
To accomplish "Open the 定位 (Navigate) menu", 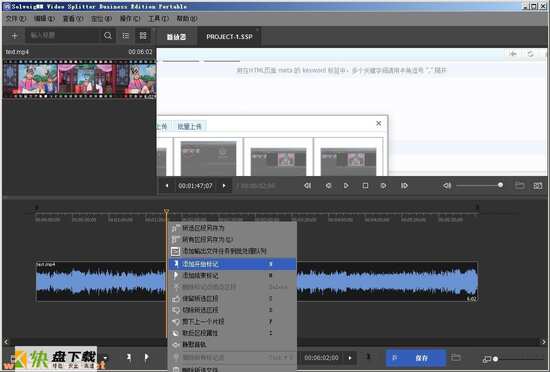I will point(101,19).
